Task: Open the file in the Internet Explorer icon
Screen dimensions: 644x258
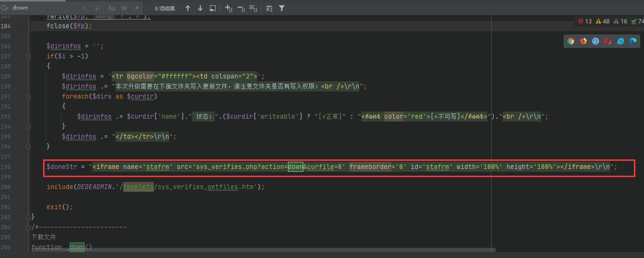Action: coord(621,41)
